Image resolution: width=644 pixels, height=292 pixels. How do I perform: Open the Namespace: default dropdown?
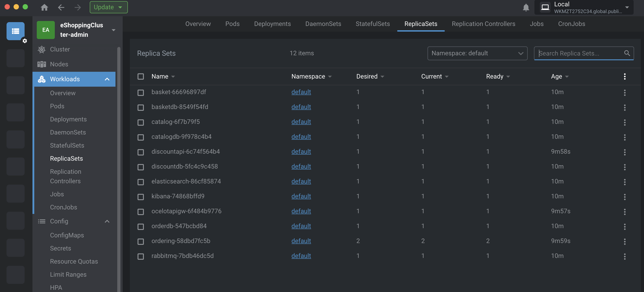click(x=477, y=53)
